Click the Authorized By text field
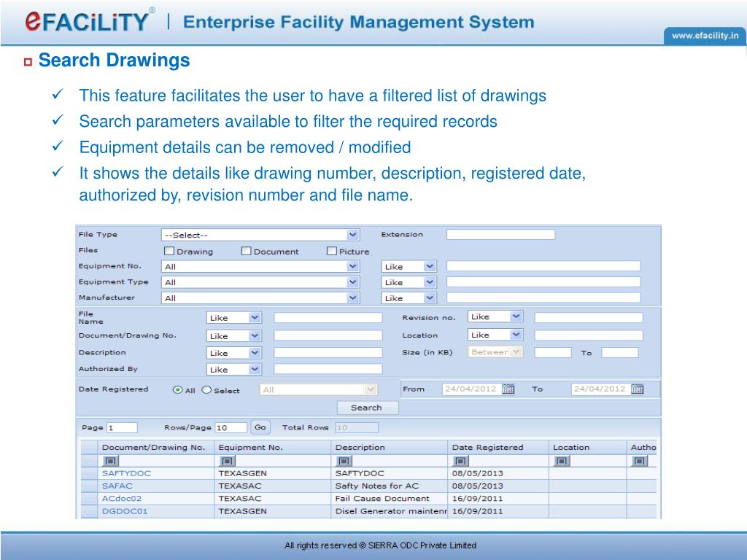This screenshot has height=560, width=747. (328, 369)
